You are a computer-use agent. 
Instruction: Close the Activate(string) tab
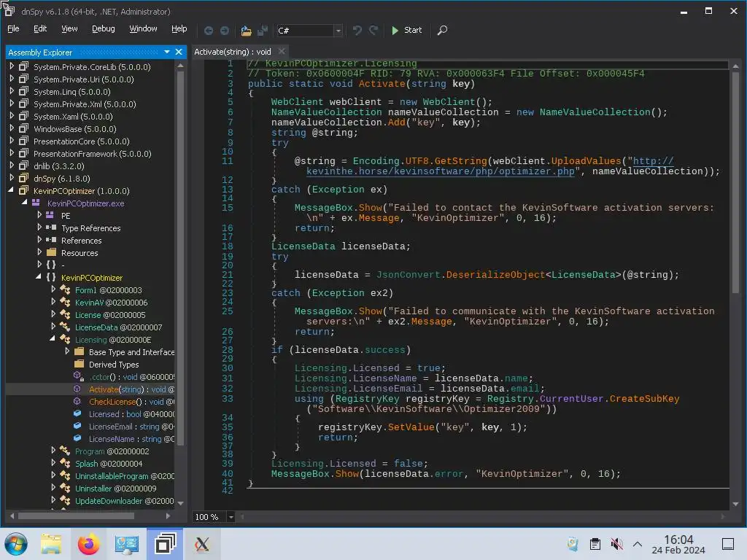[x=282, y=52]
